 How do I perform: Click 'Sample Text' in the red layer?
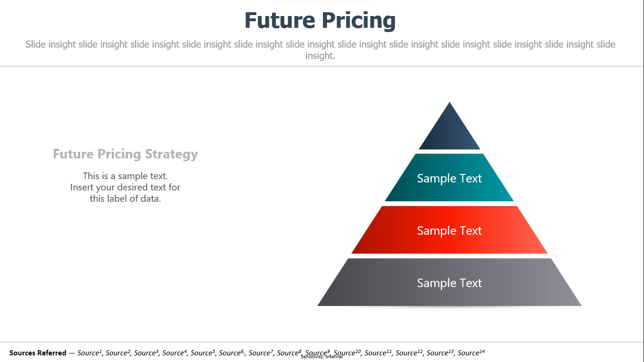pyautogui.click(x=449, y=230)
